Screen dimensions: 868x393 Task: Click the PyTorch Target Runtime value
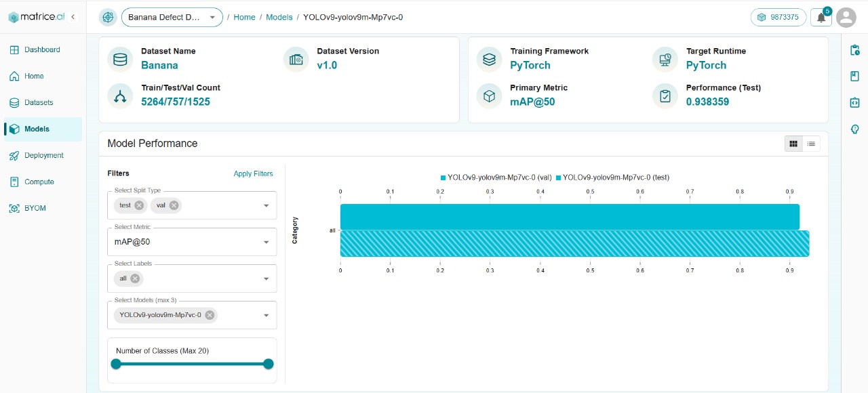706,66
